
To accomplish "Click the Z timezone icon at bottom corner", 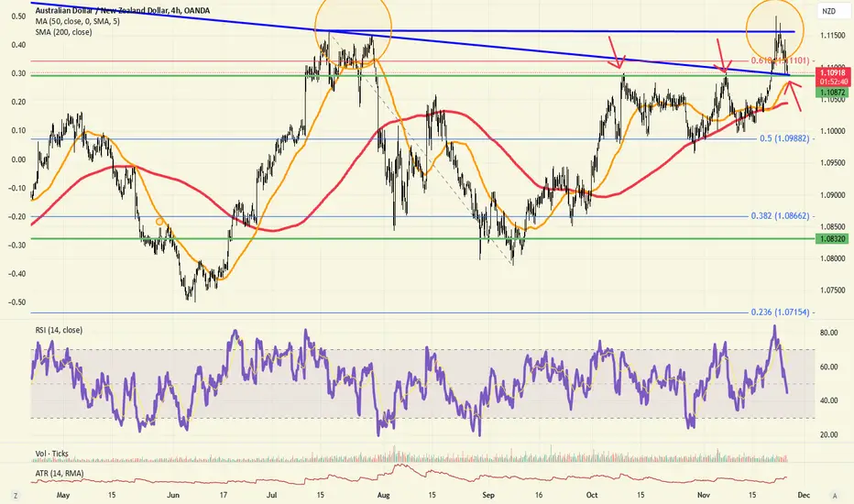I will click(16, 496).
